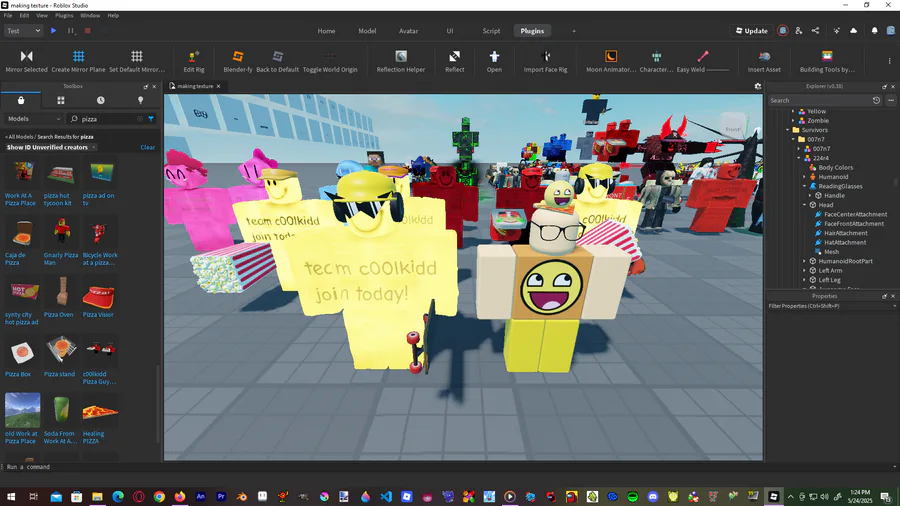
Task: Switch to the Model ribbon tab
Action: pyautogui.click(x=367, y=31)
